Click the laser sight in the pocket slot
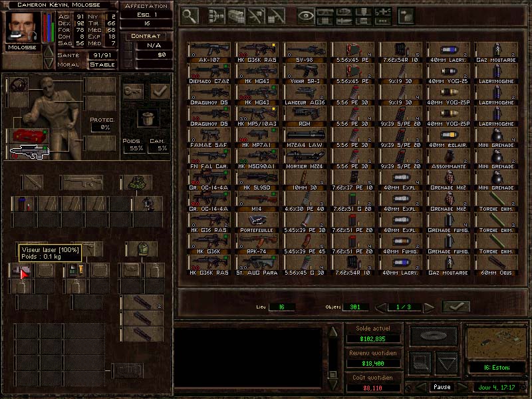Image resolution: width=532 pixels, height=399 pixels. coord(21,271)
